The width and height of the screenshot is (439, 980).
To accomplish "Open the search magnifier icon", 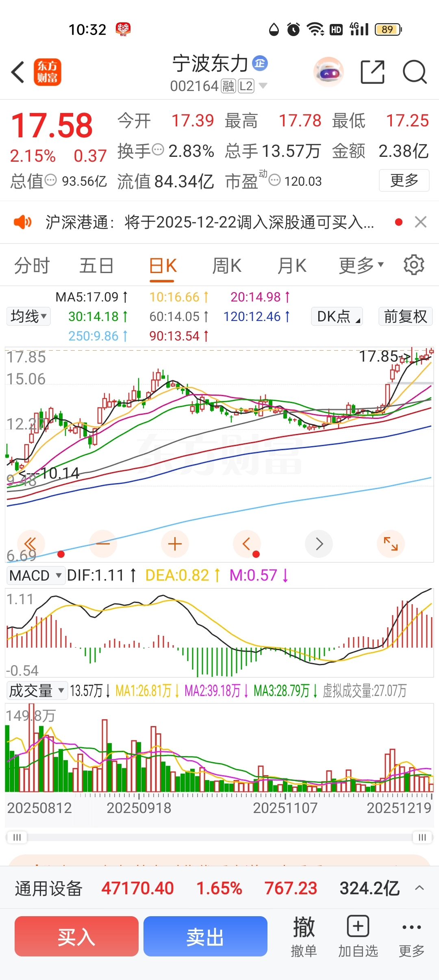I will (415, 72).
